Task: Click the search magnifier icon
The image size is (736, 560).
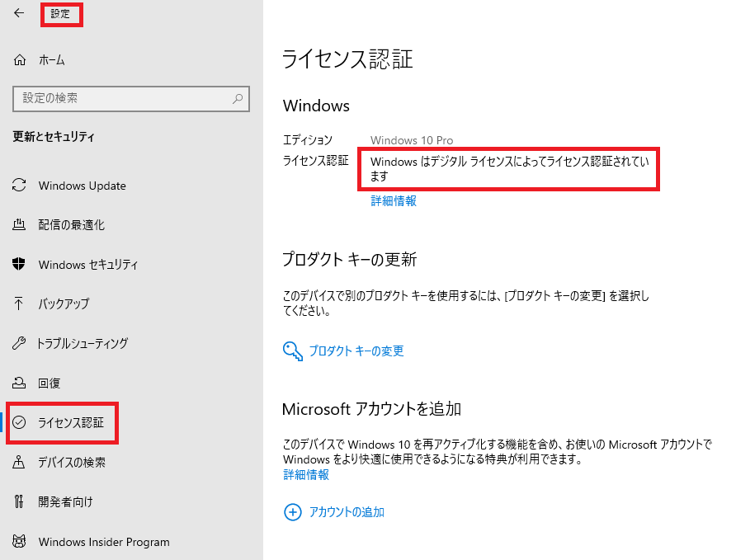Action: 238,98
